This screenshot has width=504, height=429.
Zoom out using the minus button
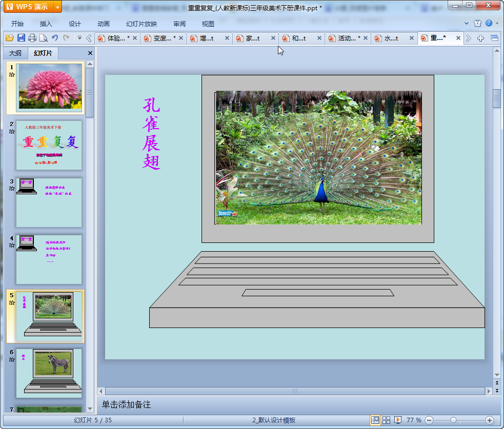click(429, 420)
